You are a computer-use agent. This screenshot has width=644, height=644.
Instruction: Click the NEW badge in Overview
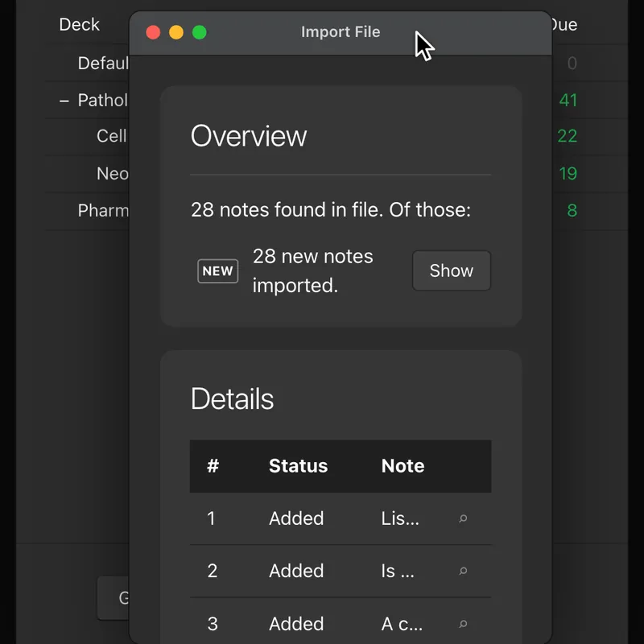pyautogui.click(x=217, y=271)
